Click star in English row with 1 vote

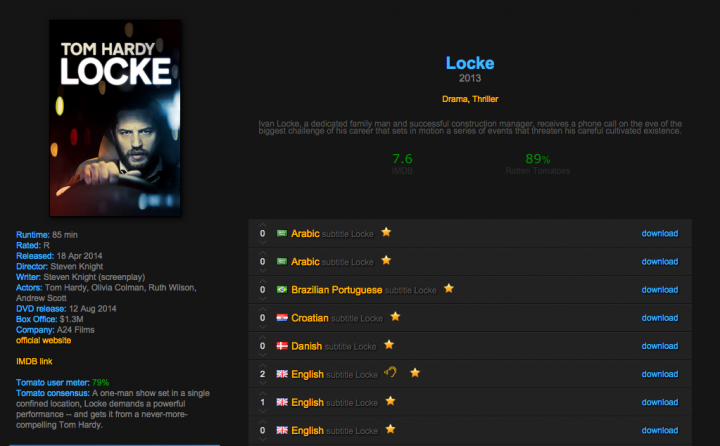click(x=390, y=401)
